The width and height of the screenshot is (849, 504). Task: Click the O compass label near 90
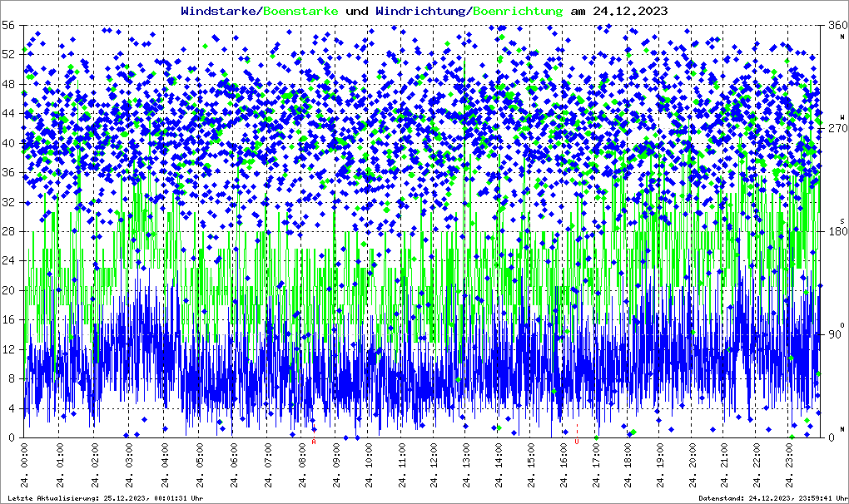point(842,325)
